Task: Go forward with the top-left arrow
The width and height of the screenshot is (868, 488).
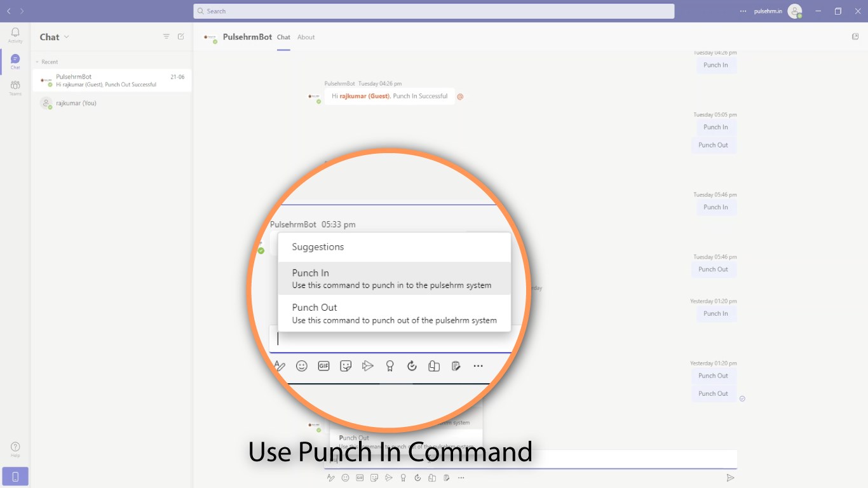Action: click(x=22, y=11)
